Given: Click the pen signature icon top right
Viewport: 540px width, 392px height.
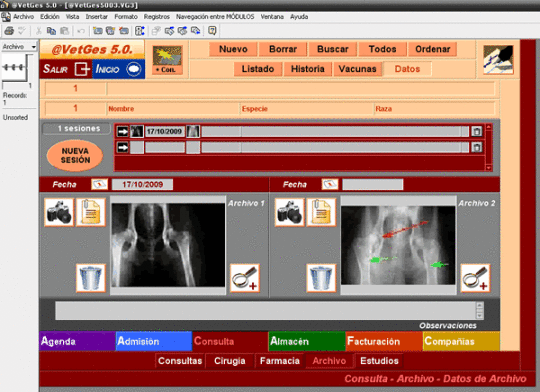Looking at the screenshot, I should (498, 60).
